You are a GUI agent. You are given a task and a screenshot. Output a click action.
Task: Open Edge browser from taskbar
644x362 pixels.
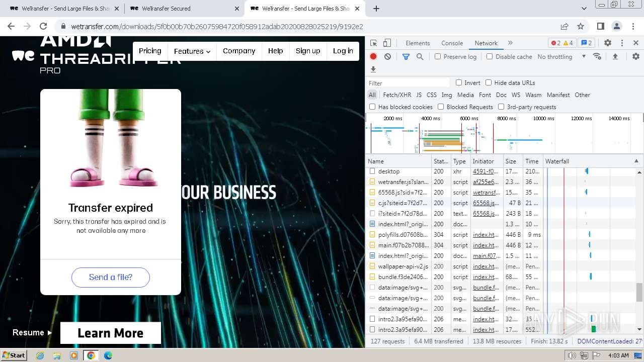click(x=108, y=355)
